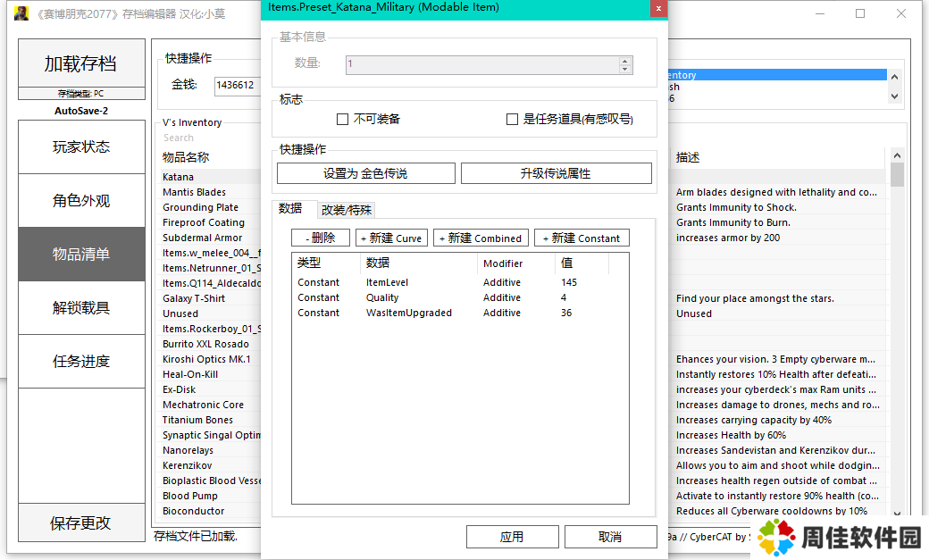929x560 pixels.
Task: Click quantity spinner down arrow
Action: [x=625, y=69]
